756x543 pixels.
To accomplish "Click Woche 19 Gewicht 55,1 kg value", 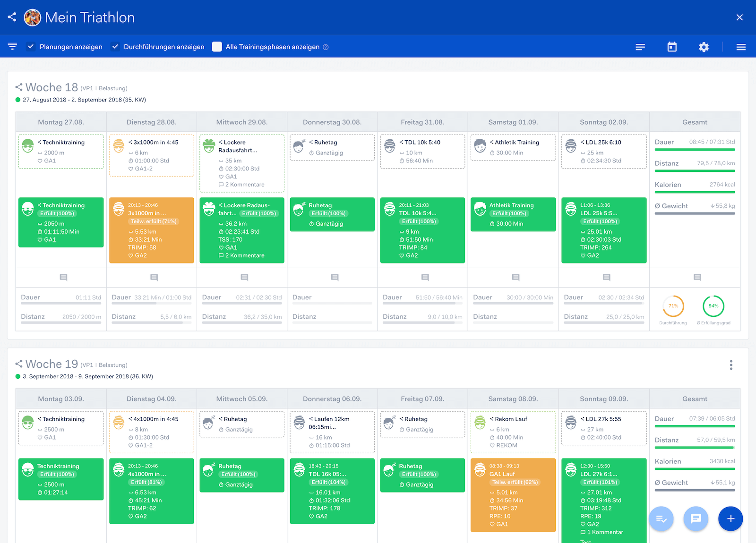I will [722, 483].
